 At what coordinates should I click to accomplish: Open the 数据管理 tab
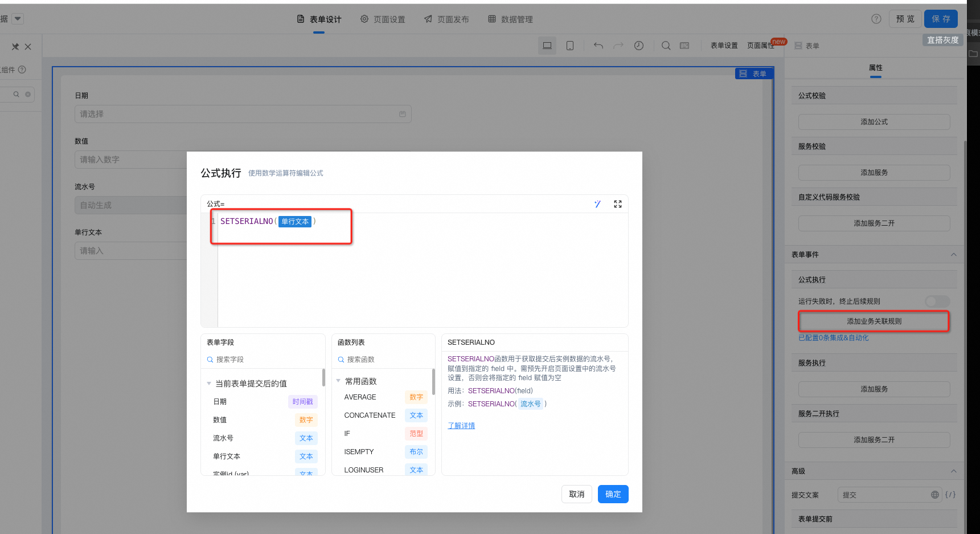click(x=510, y=19)
